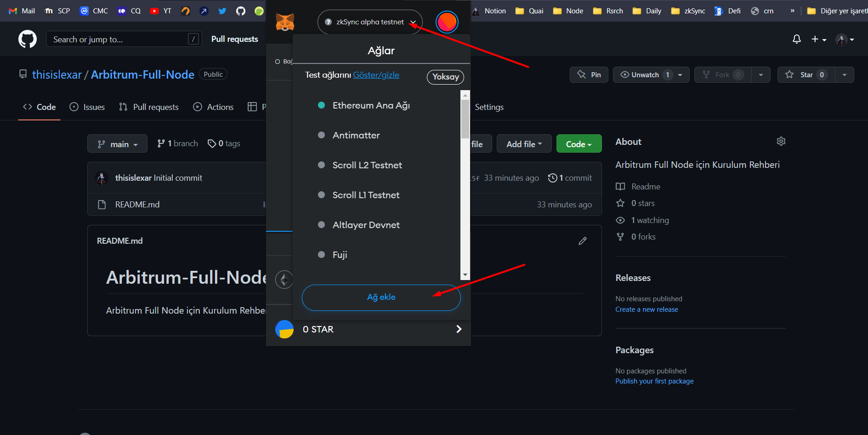Open the thisislexar owner link
Viewport: 868px width, 435px height.
point(57,74)
